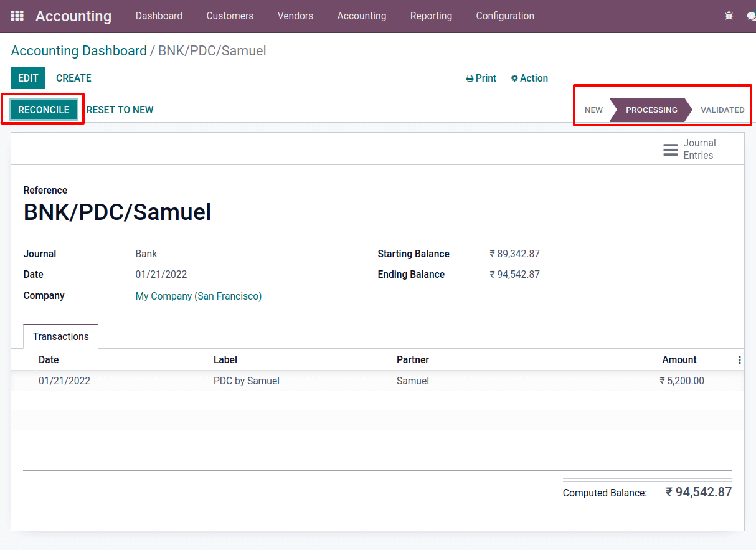The height and width of the screenshot is (550, 756).
Task: Open the conversations chat icon
Action: [750, 16]
